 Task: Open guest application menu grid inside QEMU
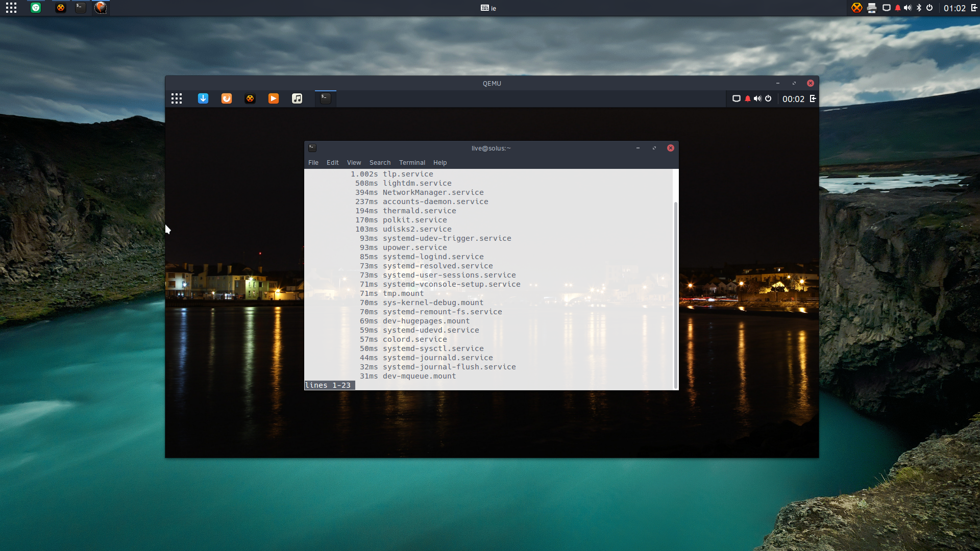(177, 98)
